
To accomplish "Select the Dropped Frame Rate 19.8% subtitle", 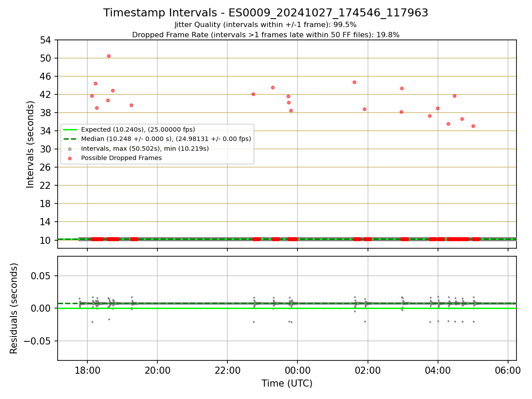I will [266, 35].
